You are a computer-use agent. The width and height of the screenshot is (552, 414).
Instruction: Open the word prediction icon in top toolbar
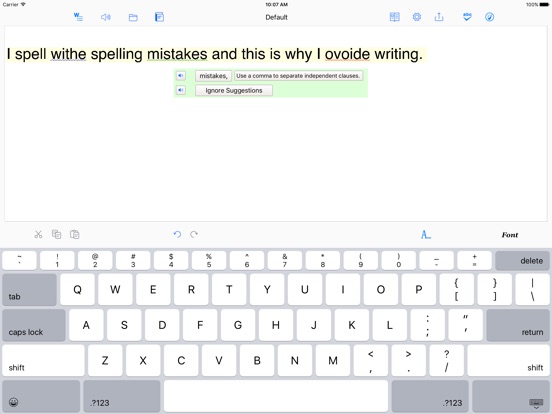pyautogui.click(x=78, y=17)
